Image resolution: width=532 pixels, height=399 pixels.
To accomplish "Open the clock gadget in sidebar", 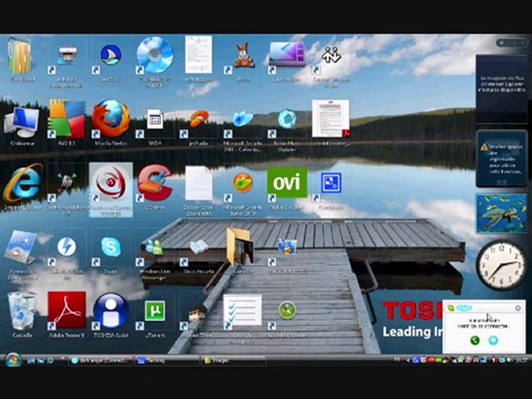I will point(502,265).
